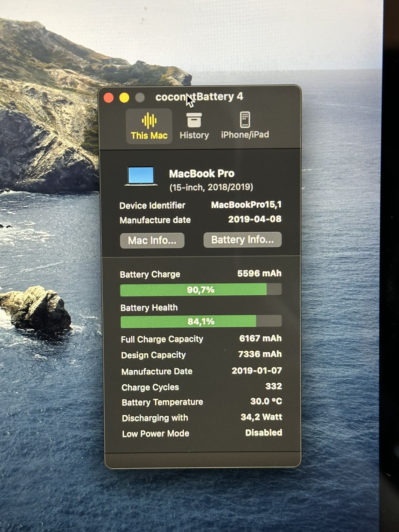
Task: Click the Low Power Mode label
Action: pyautogui.click(x=156, y=433)
